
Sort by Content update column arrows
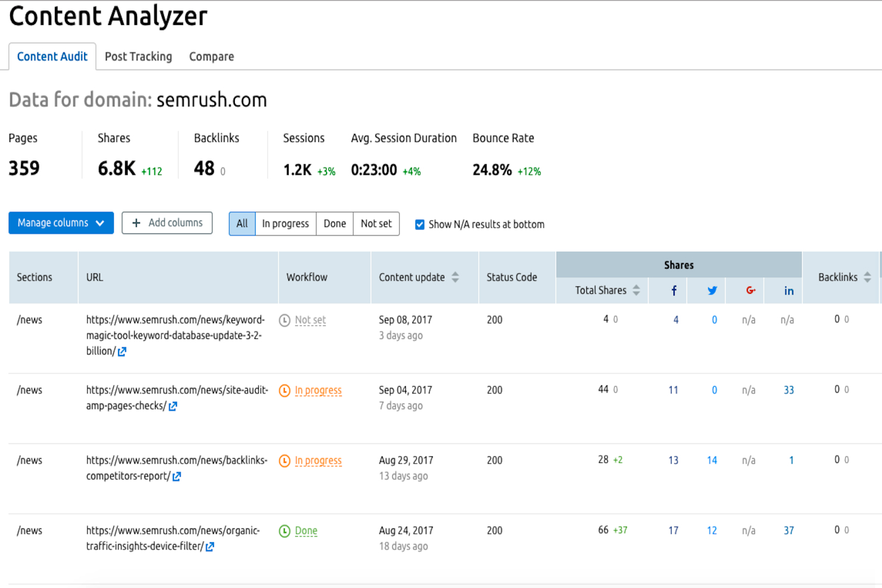tap(455, 277)
